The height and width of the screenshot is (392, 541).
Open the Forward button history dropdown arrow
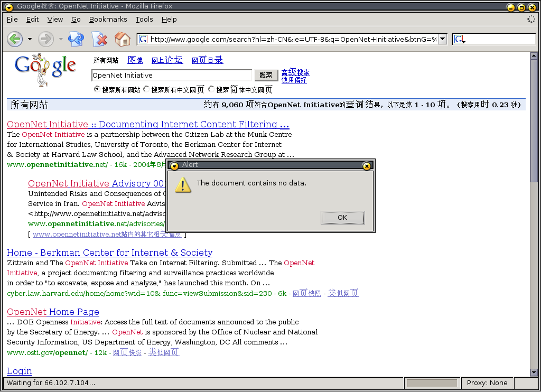(x=61, y=39)
